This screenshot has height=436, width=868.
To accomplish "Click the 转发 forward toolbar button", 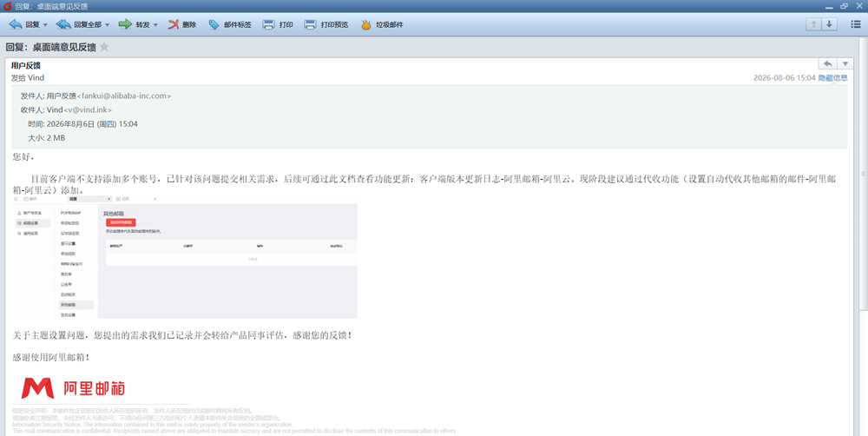I will (134, 24).
